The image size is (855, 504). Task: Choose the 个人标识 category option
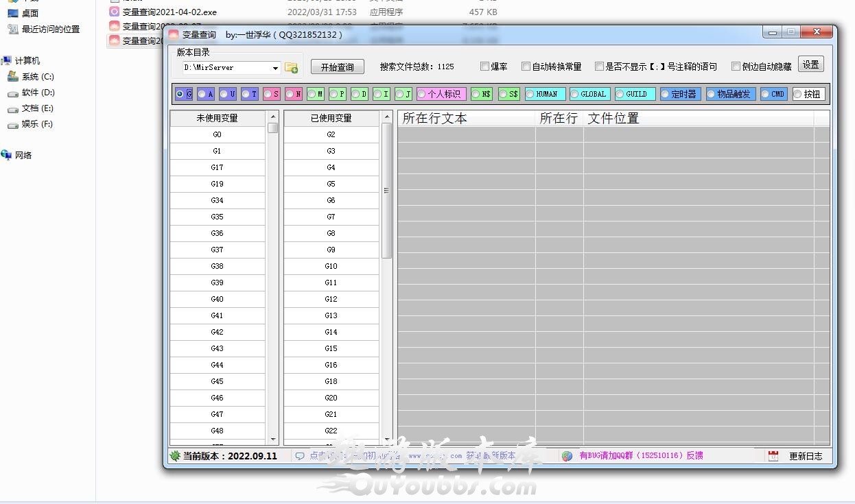pyautogui.click(x=422, y=94)
